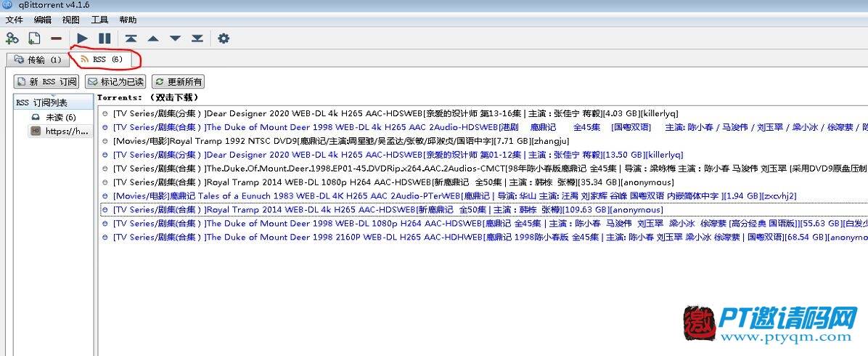Select Royal Tramp 2014 1080p 35.34 GB entry
This screenshot has width=868, height=356.
pyautogui.click(x=484, y=182)
